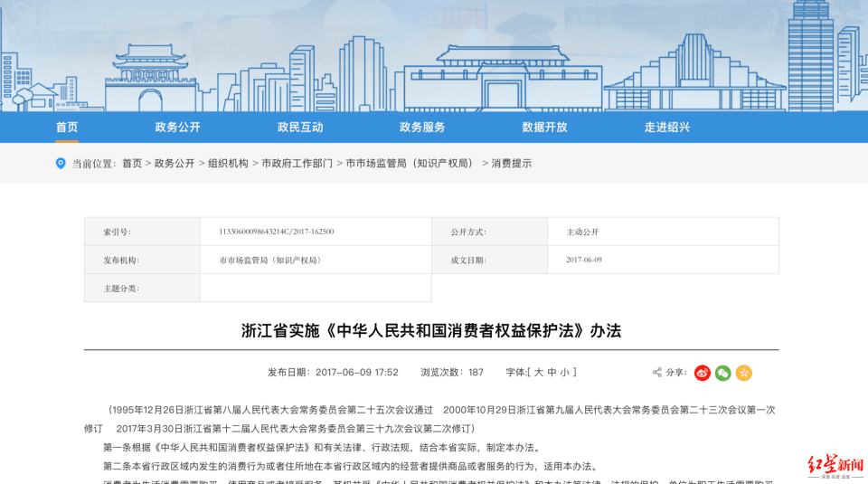Open the 走进绍兴 navigation tab
Viewport: 868px width, 484px height.
(666, 128)
